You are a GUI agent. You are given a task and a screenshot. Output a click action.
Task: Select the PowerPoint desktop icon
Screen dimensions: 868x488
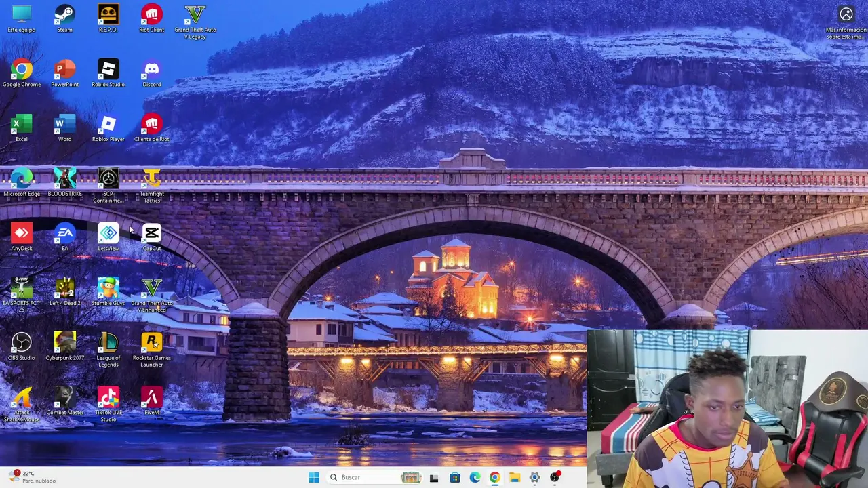[x=64, y=73]
